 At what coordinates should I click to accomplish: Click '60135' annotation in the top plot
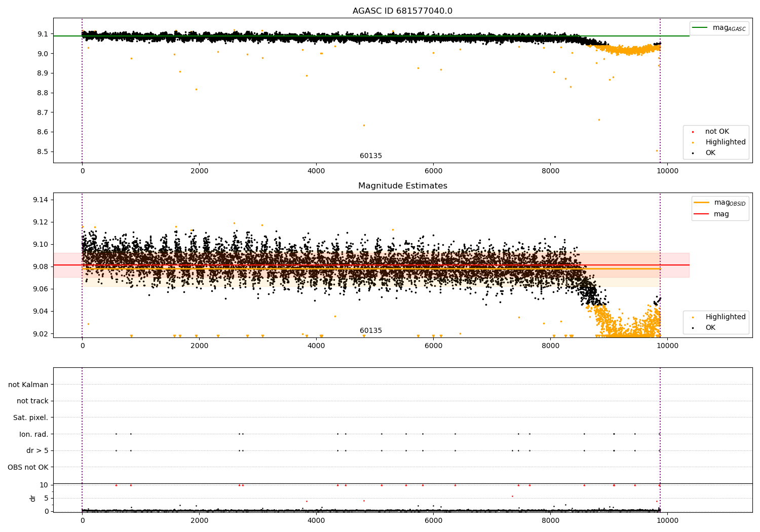coord(371,156)
